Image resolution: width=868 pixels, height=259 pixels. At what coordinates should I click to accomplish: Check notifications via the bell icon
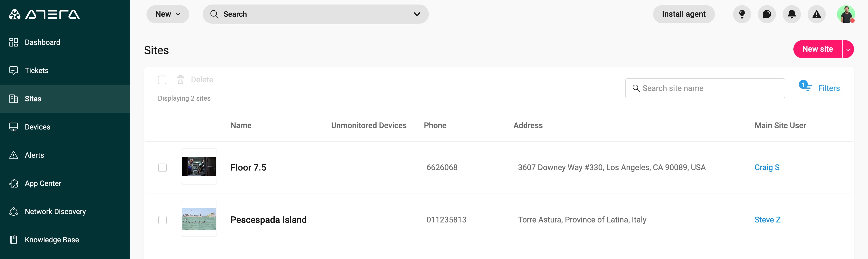coord(792,14)
